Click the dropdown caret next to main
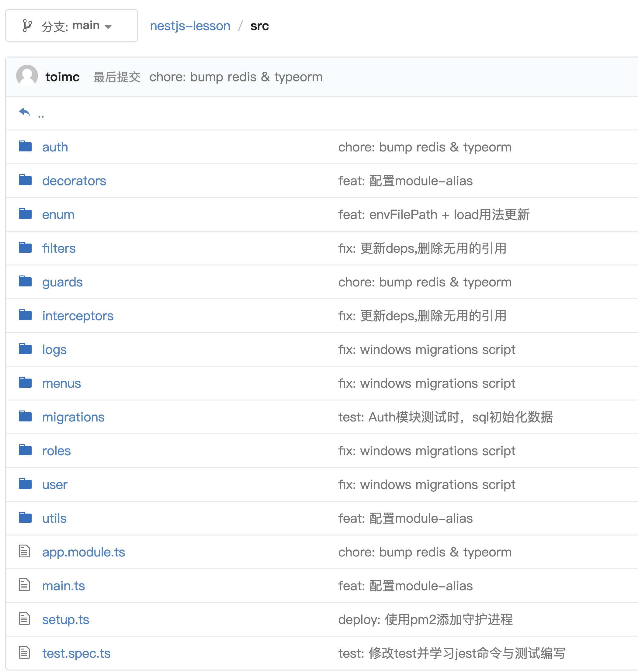The width and height of the screenshot is (638, 672). [x=108, y=27]
